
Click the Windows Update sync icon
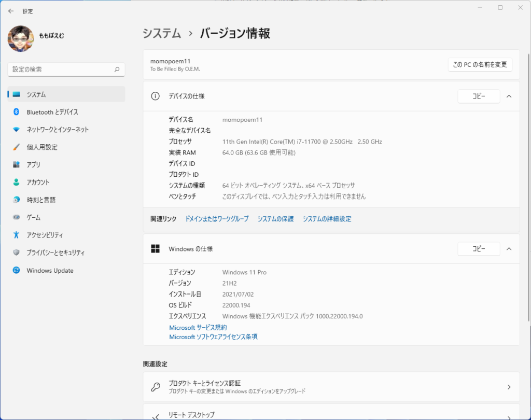16,270
